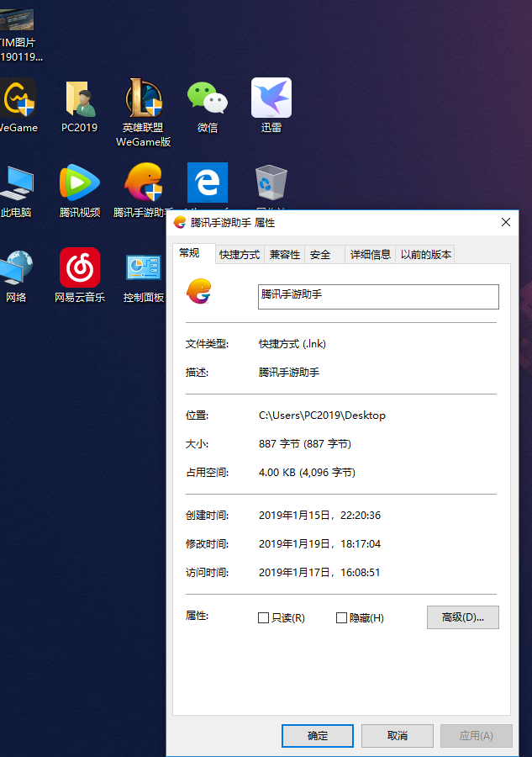Screen dimensions: 532x757
Task: Open the 高级(D)... attributes dialog
Action: tap(463, 617)
